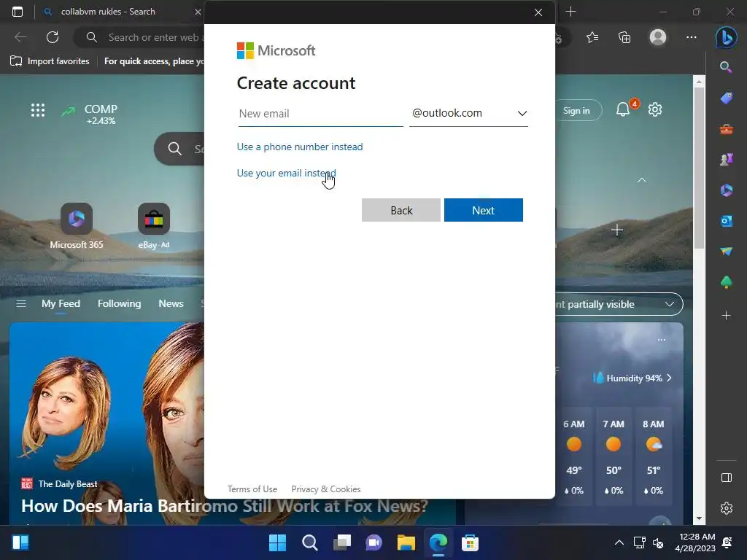The image size is (747, 560).
Task: Click the page vertical scrollbar thumb
Action: pos(699,167)
